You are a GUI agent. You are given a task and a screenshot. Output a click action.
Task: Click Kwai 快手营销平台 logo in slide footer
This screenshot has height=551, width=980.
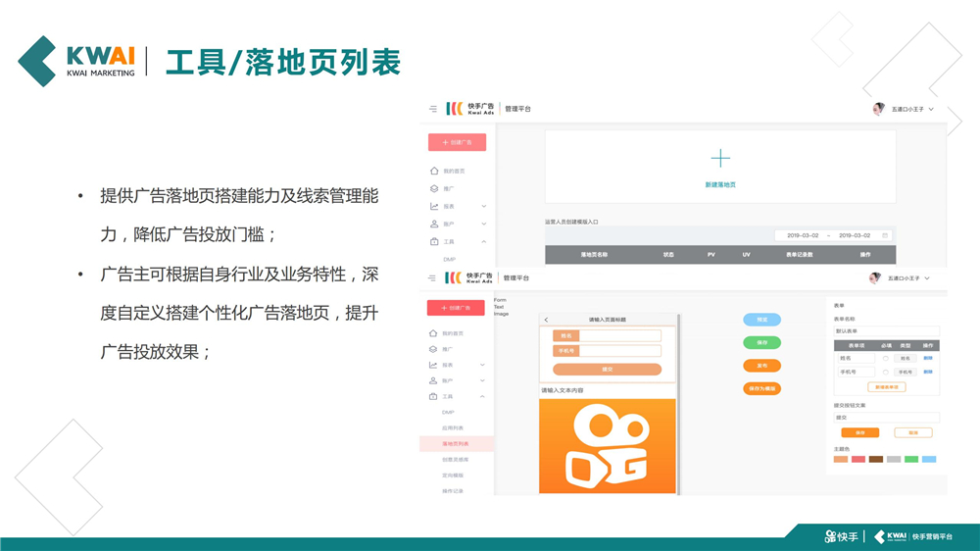point(913,536)
